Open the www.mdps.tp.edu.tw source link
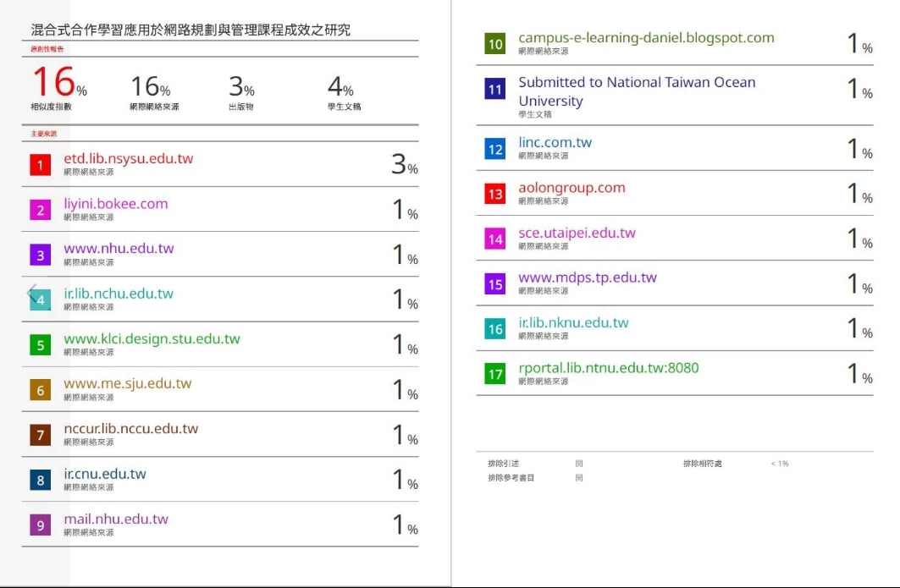 coord(588,278)
